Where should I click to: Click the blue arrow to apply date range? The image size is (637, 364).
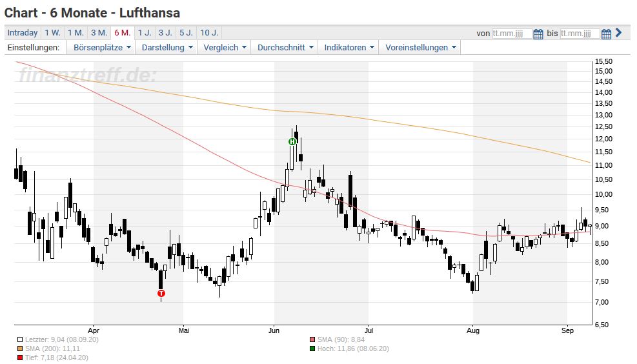(619, 32)
